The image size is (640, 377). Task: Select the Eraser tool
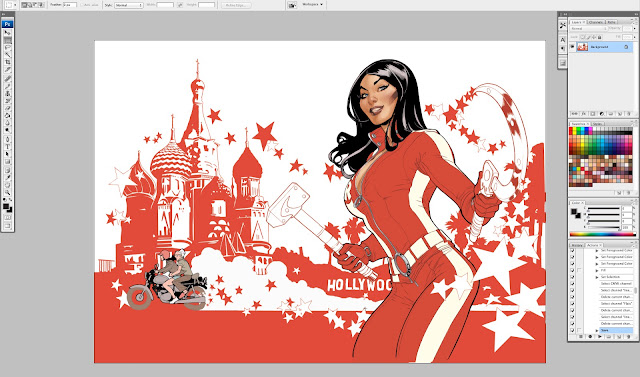pyautogui.click(x=8, y=108)
